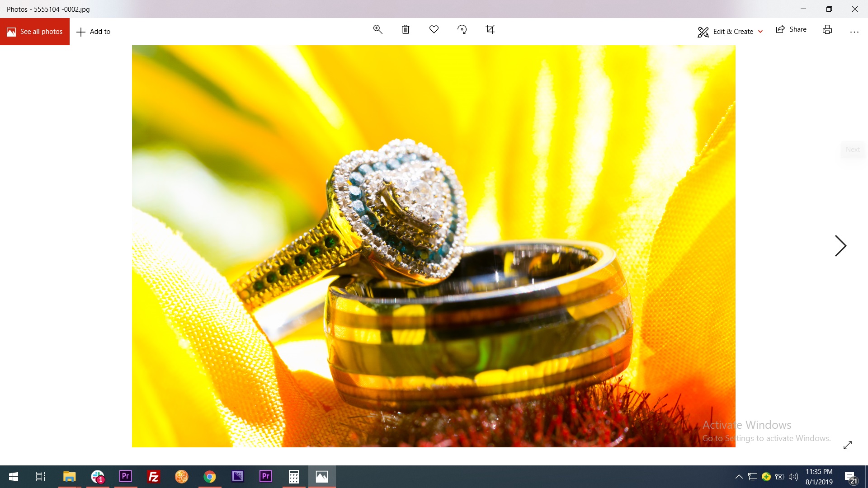
Task: Enter fullscreen with diagonal arrows icon
Action: 847,445
